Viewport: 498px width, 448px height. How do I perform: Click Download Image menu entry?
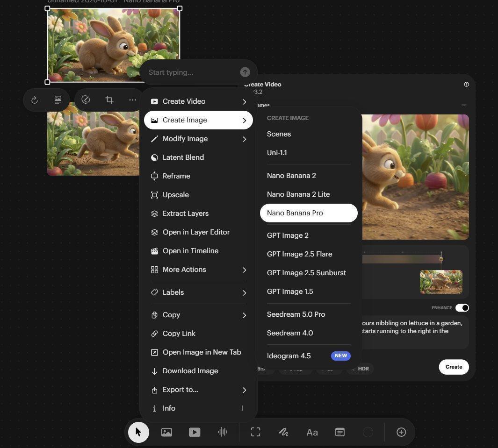pos(199,371)
